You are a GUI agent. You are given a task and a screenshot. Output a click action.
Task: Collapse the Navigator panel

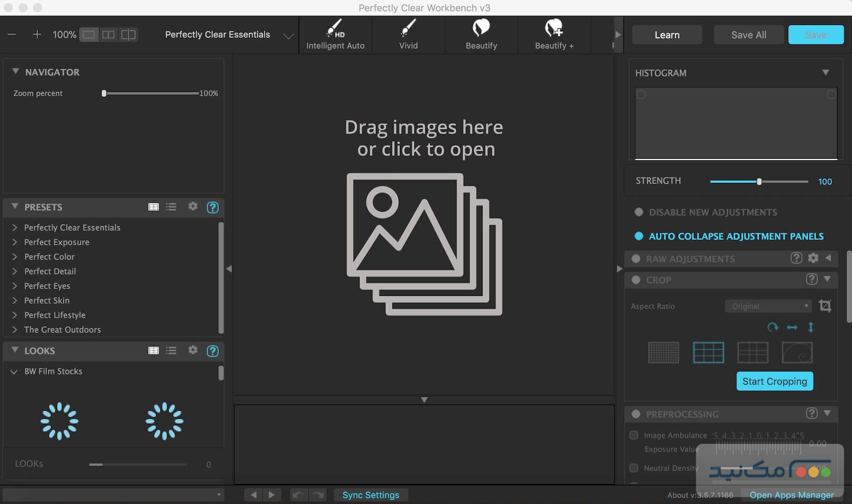click(x=15, y=72)
